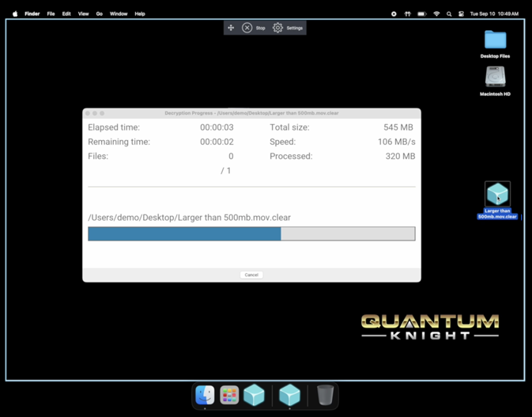The image size is (532, 417).
Task: Cancel the decryption process
Action: 251,275
